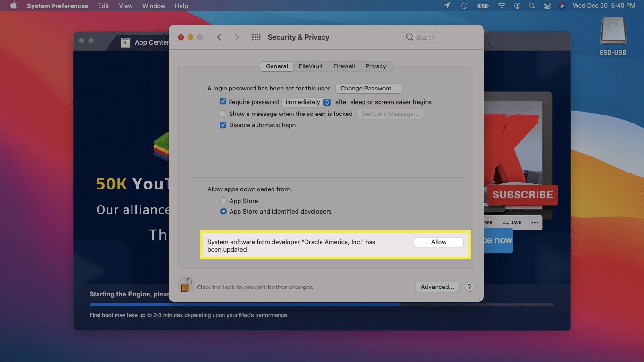644x362 pixels.
Task: Open Time Machine menu bar icon
Action: point(464,6)
